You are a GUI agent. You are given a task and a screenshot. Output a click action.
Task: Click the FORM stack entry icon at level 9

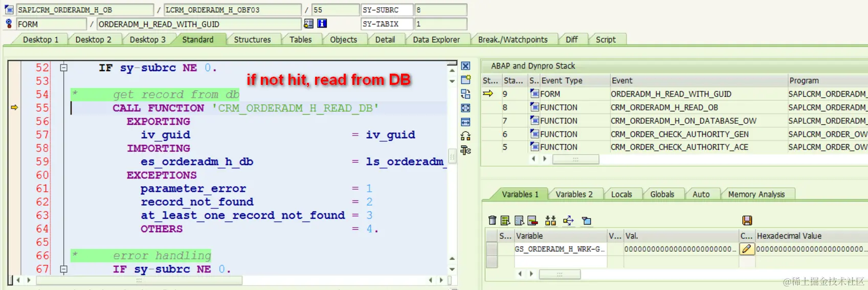[x=535, y=94]
